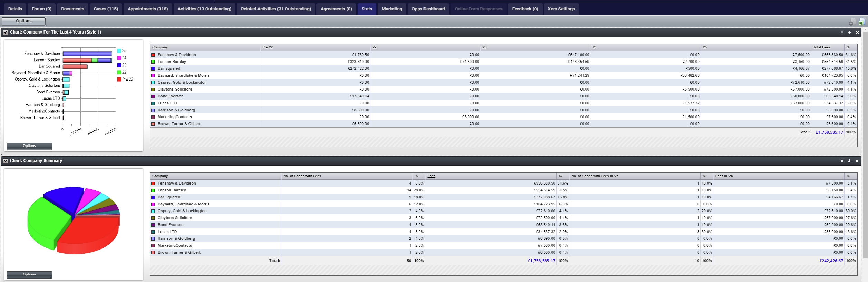
Task: Collapse Company For The Last 4 Years panel
Action: pyautogui.click(x=6, y=32)
